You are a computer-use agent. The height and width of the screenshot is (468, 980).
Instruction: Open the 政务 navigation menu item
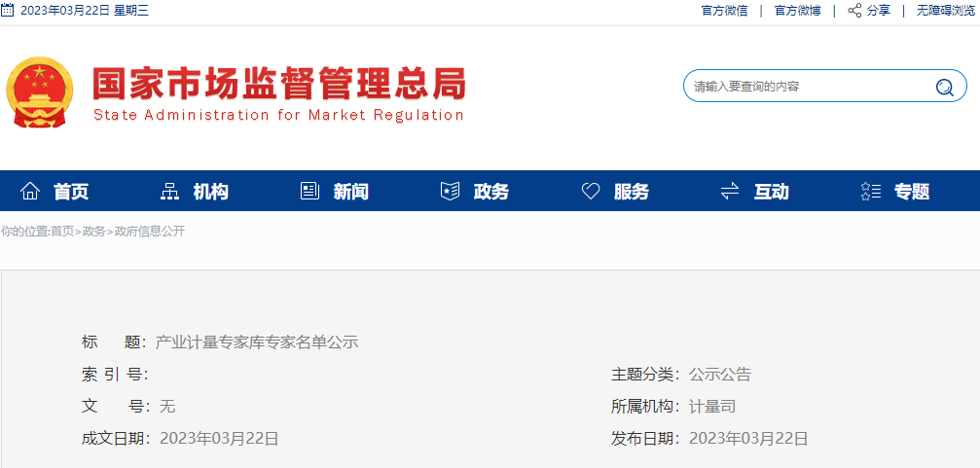491,192
